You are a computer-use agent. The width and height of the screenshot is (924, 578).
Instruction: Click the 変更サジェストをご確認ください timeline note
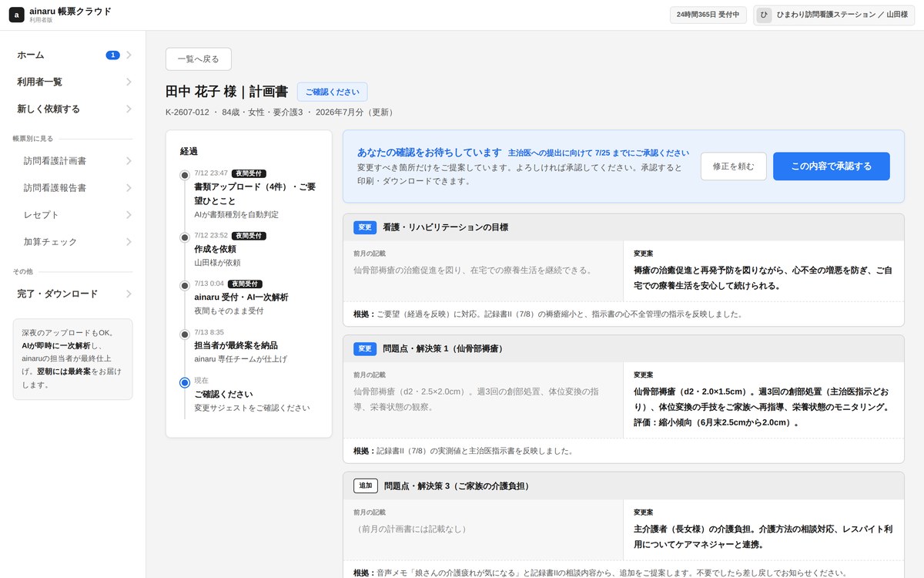pyautogui.click(x=252, y=408)
